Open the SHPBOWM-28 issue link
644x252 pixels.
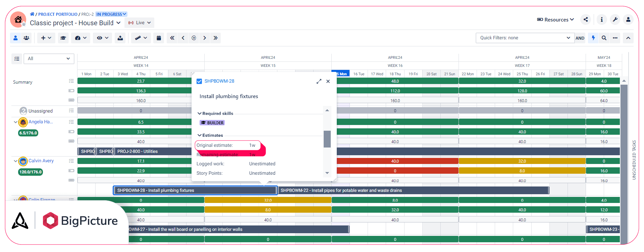pyautogui.click(x=219, y=81)
